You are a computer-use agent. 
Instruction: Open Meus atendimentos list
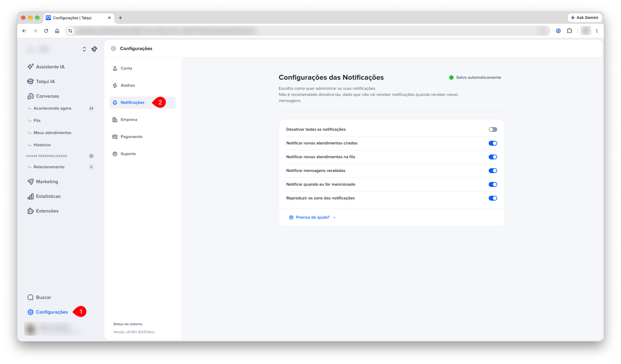[61, 133]
